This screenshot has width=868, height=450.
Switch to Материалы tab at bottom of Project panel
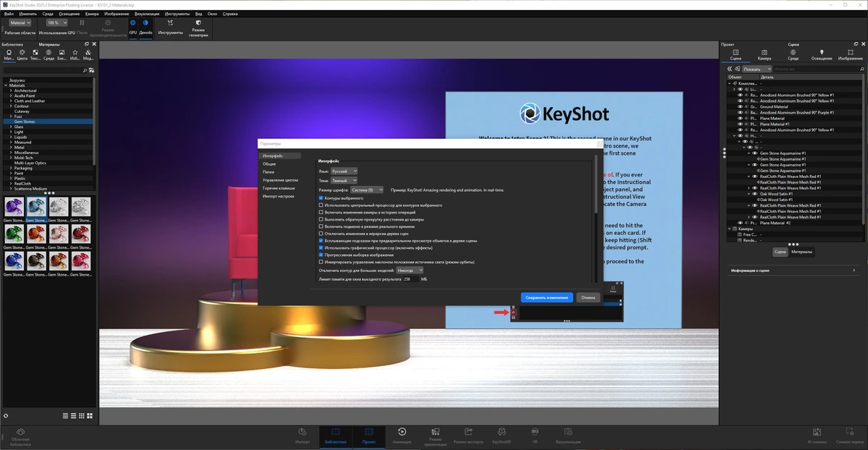tap(802, 252)
